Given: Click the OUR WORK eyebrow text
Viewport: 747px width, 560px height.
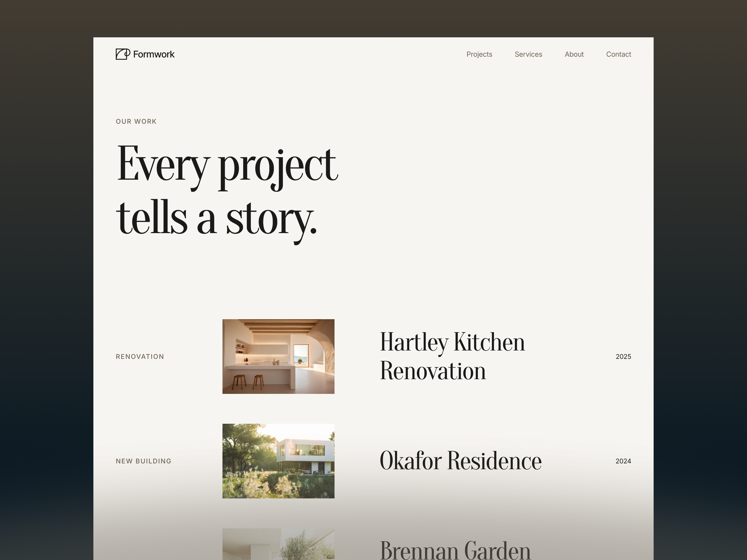Looking at the screenshot, I should 136,122.
